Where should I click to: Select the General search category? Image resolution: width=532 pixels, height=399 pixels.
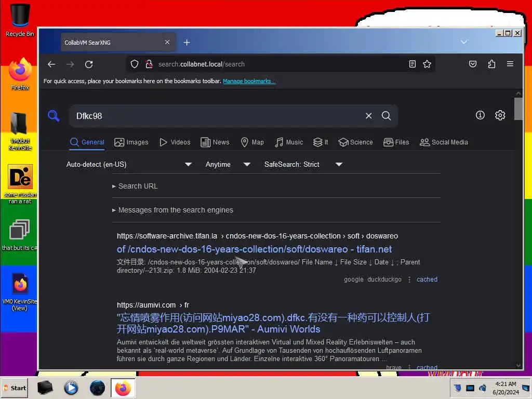pos(87,142)
